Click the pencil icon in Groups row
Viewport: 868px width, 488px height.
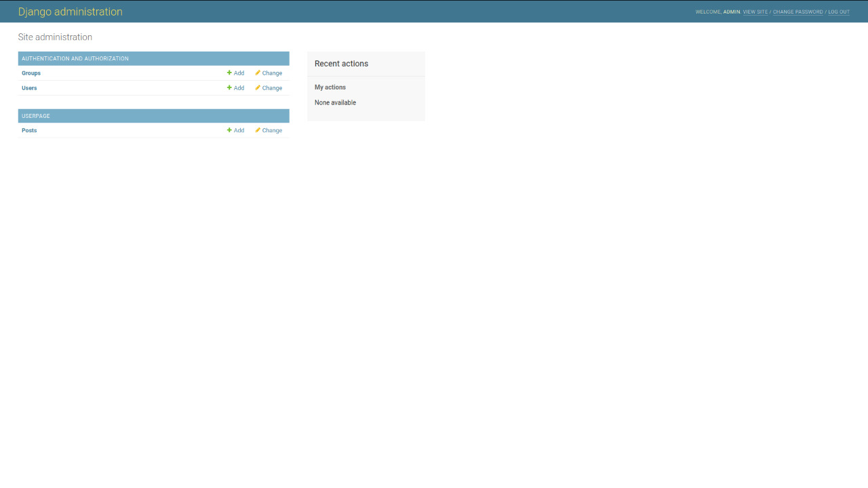pos(258,73)
